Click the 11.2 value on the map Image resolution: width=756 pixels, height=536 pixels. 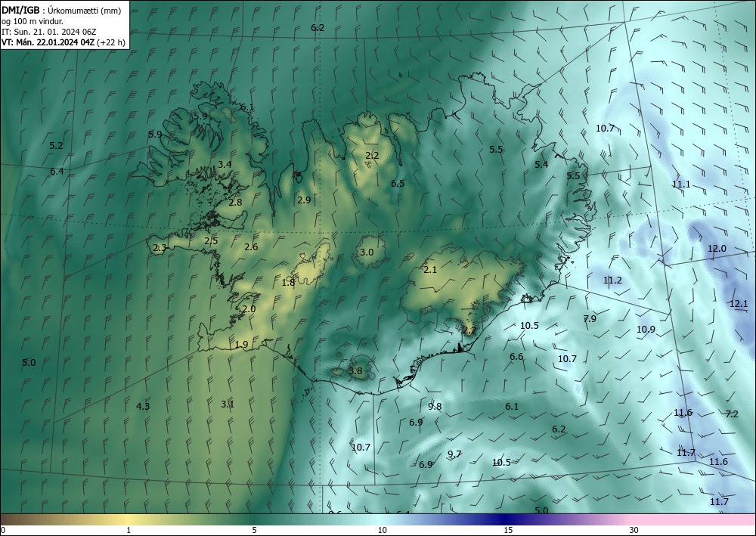pyautogui.click(x=613, y=280)
